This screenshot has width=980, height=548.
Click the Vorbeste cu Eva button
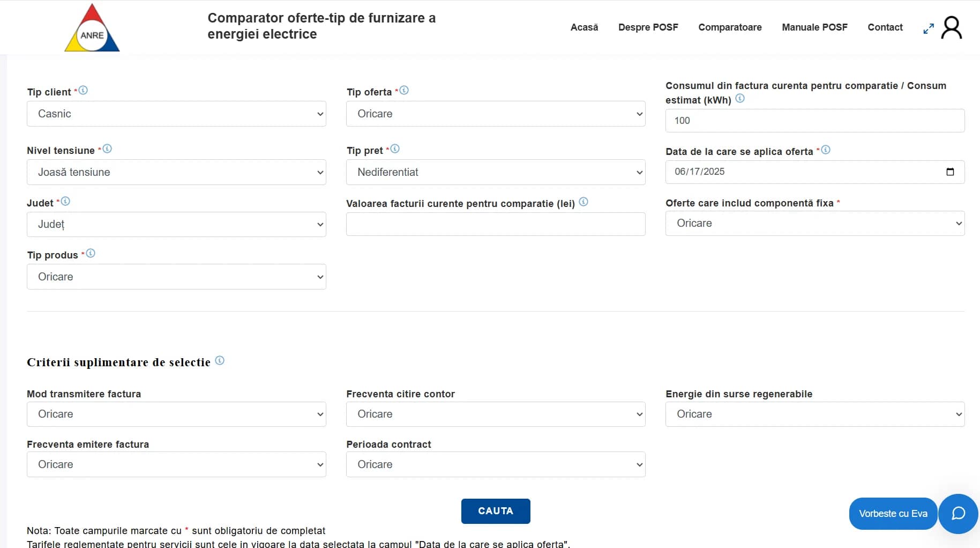pos(893,514)
